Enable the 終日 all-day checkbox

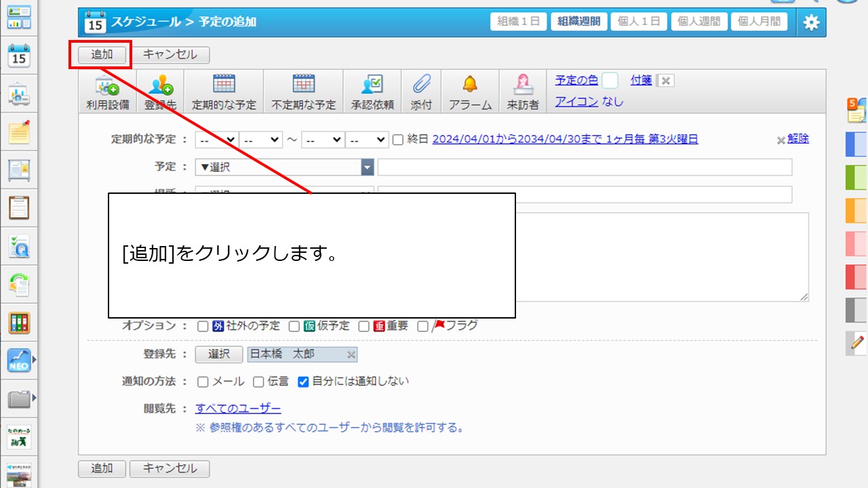click(x=398, y=140)
